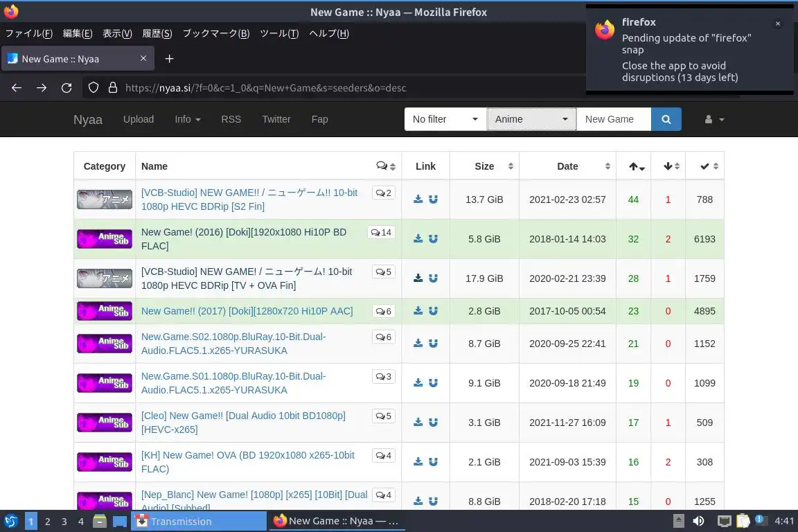Screen dimensions: 798x532
Task: Download torrent for Doki New Game! (2016) FLAC
Action: (418, 238)
